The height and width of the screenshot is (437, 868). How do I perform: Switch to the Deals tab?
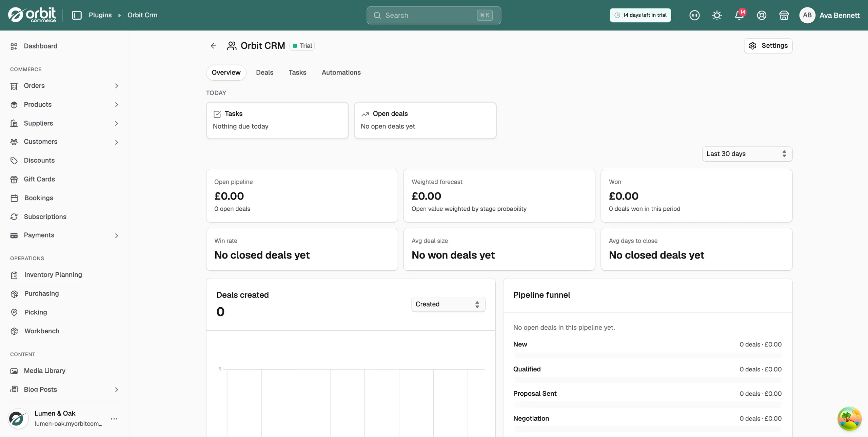(264, 72)
